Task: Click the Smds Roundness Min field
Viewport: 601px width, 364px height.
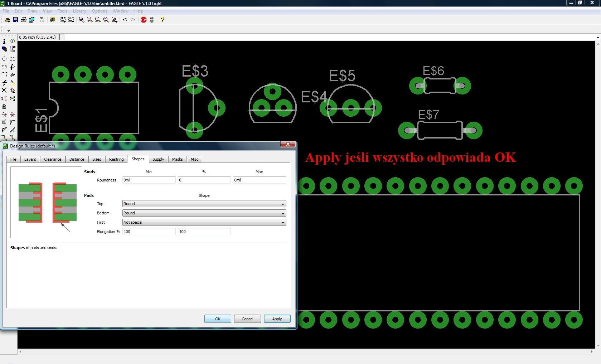Action: (149, 180)
